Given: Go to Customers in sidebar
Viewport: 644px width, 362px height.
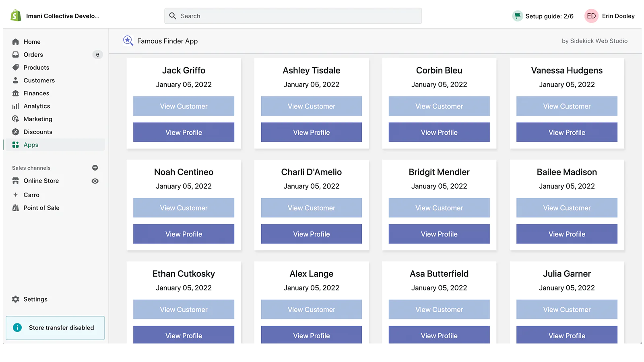Looking at the screenshot, I should pyautogui.click(x=39, y=80).
